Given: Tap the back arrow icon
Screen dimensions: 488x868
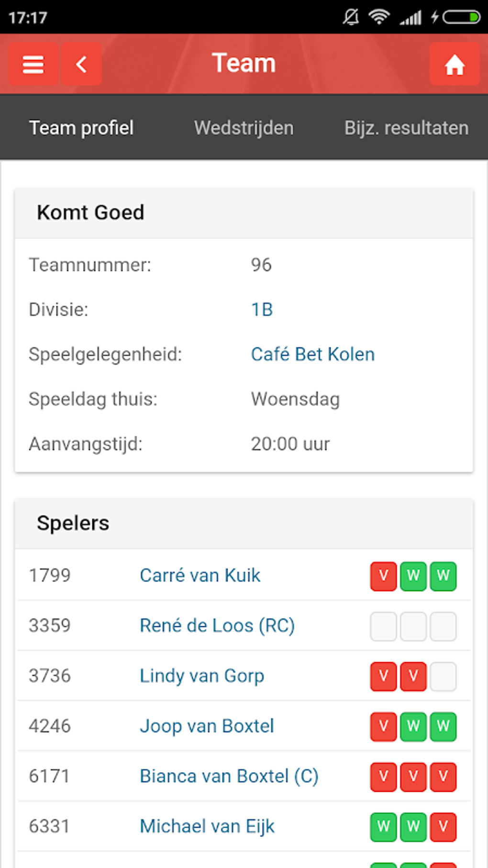Looking at the screenshot, I should (x=81, y=64).
